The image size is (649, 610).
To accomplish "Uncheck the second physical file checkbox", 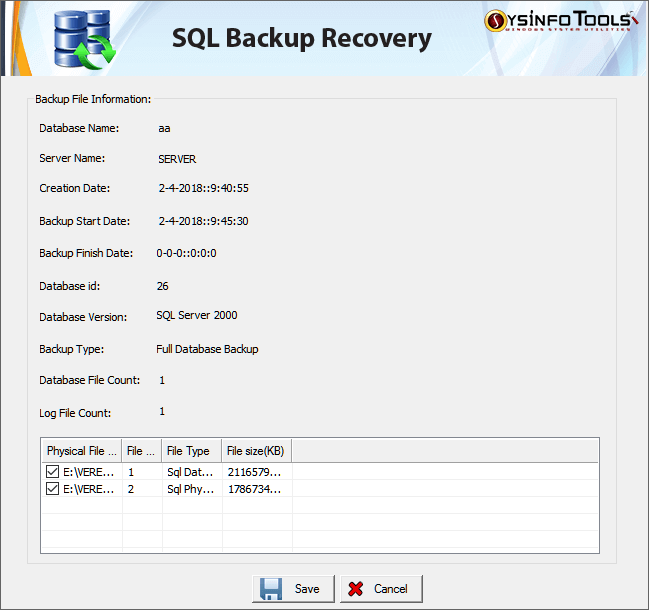I will (52, 489).
